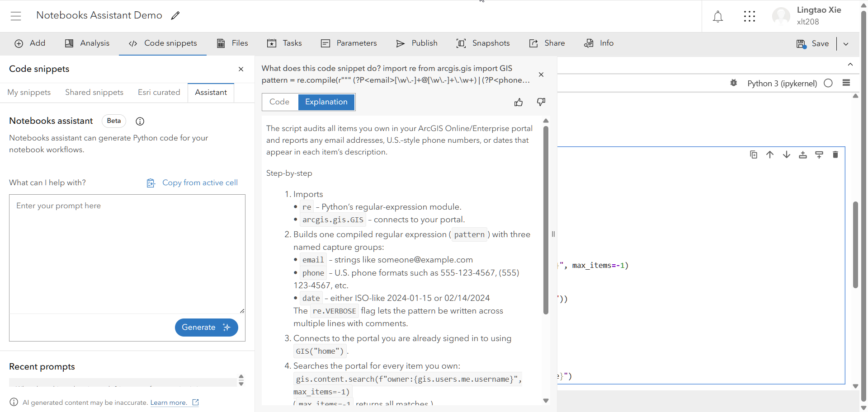Focus the prompt text area

click(x=127, y=254)
